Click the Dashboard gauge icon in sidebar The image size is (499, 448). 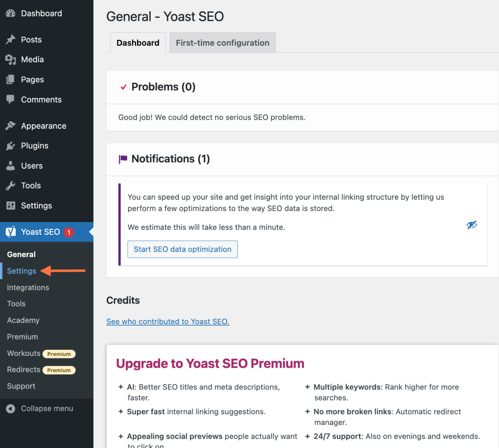tap(11, 13)
